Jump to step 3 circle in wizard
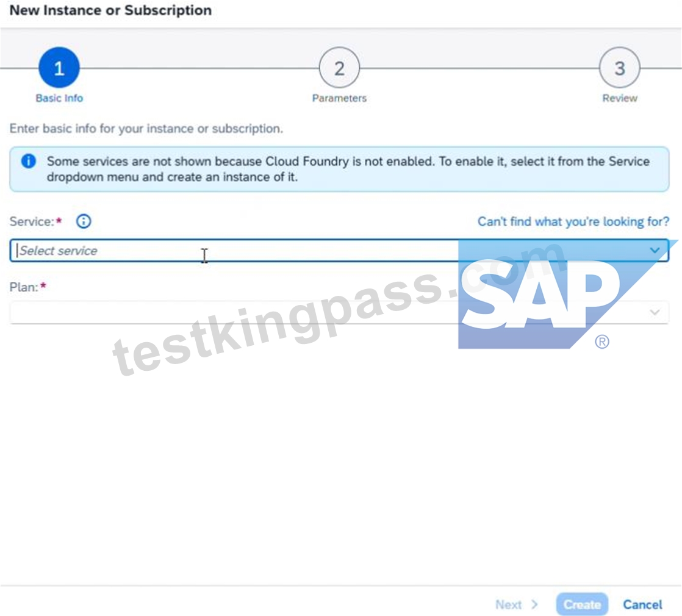Image resolution: width=682 pixels, height=616 pixels. [x=619, y=67]
